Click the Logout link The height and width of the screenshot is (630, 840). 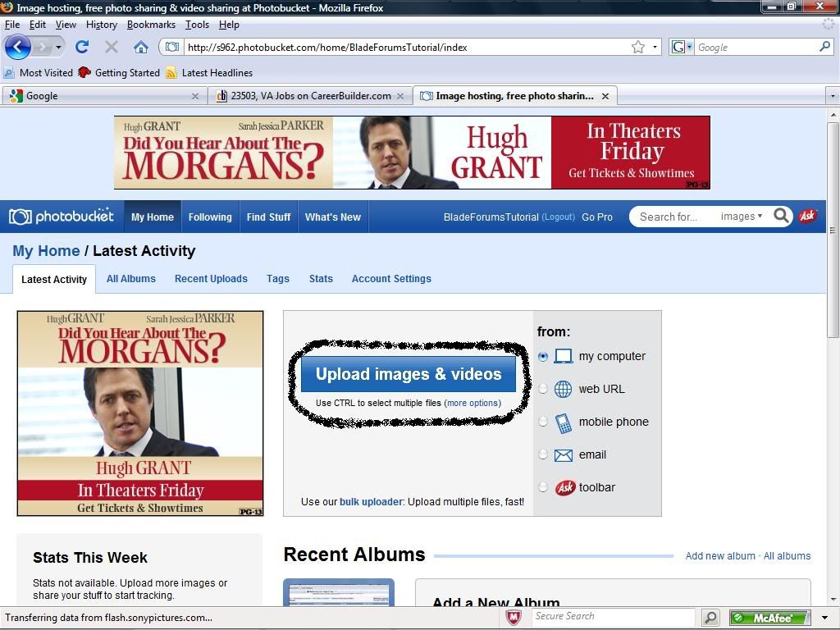[558, 217]
